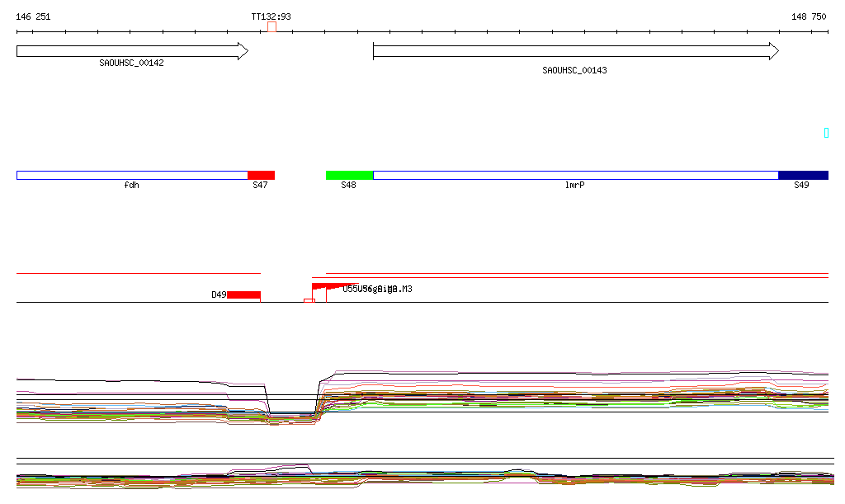Select the red S47 segment block

[x=261, y=175]
